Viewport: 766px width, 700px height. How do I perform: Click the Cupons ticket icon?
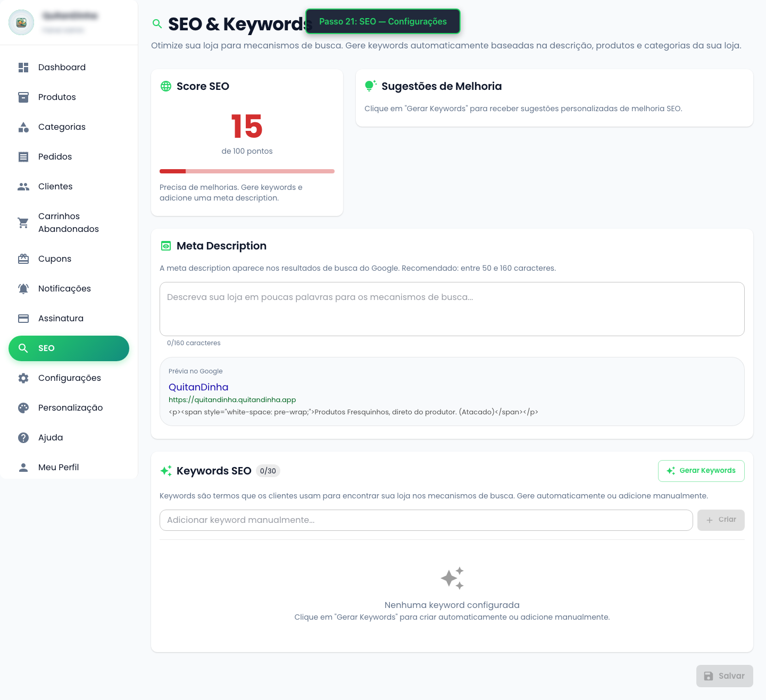click(x=23, y=259)
